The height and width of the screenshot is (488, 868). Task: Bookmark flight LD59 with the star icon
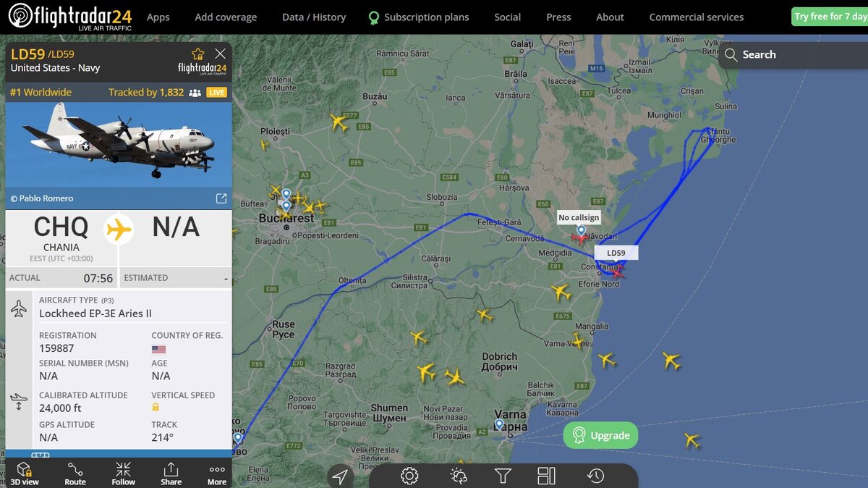[x=197, y=54]
